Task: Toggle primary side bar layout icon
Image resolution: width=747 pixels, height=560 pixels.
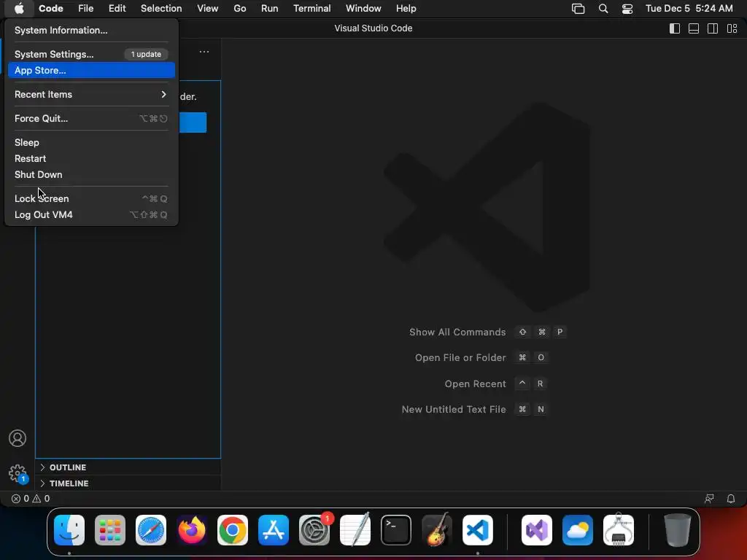Action: (675, 28)
